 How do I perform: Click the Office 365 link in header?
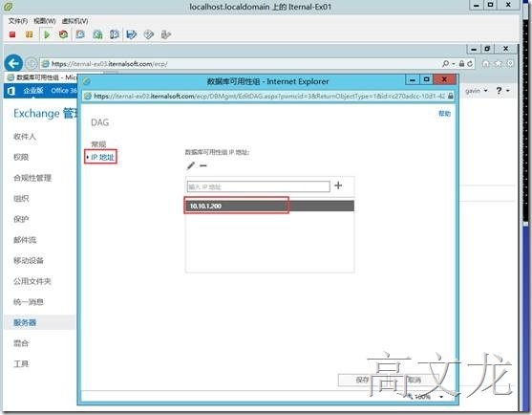click(64, 90)
